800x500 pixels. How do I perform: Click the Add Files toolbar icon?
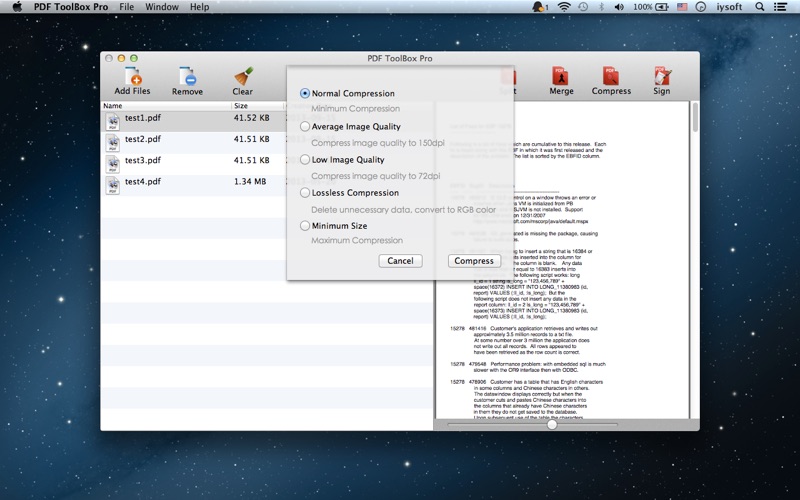133,77
